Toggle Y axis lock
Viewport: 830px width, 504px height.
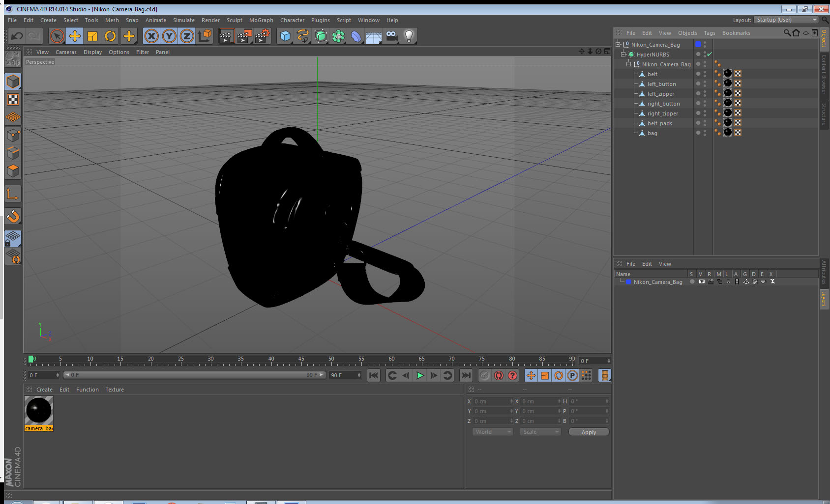pos(169,36)
